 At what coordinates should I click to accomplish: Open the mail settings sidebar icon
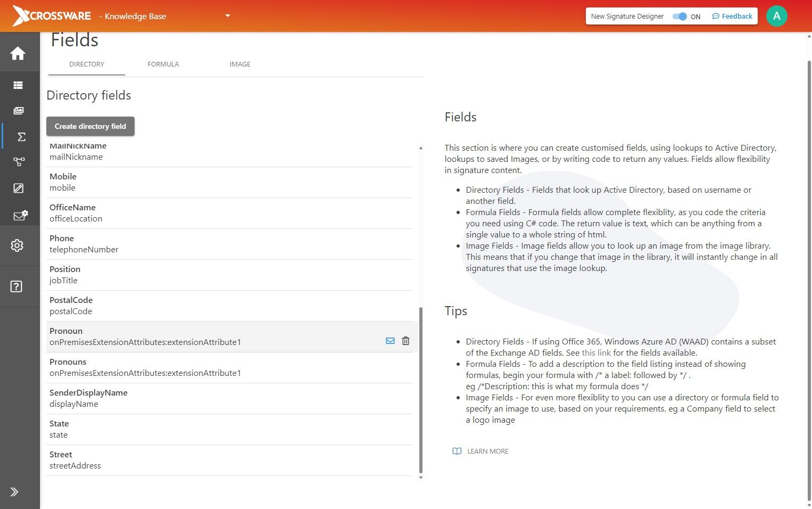pyautogui.click(x=20, y=216)
